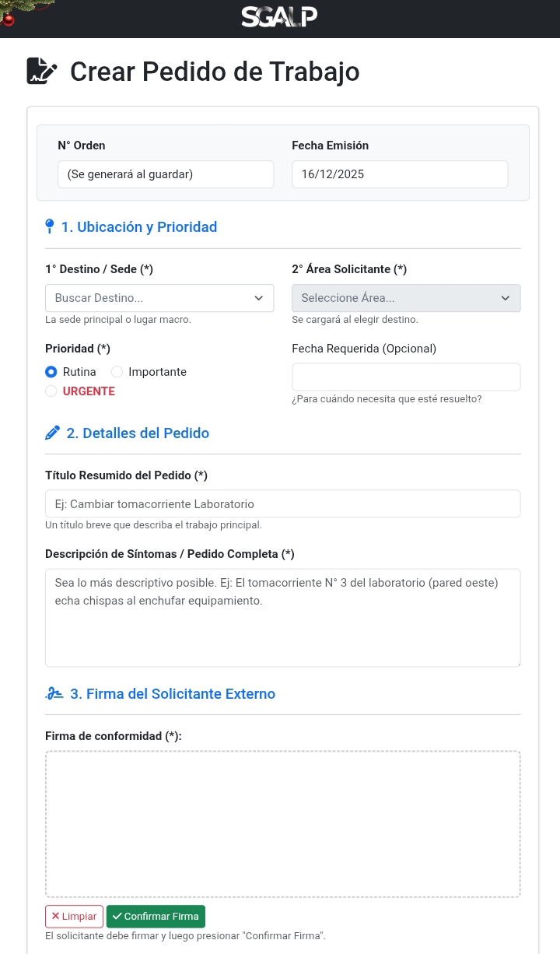
Task: Mark the request as URGENTE
Action: 51,391
